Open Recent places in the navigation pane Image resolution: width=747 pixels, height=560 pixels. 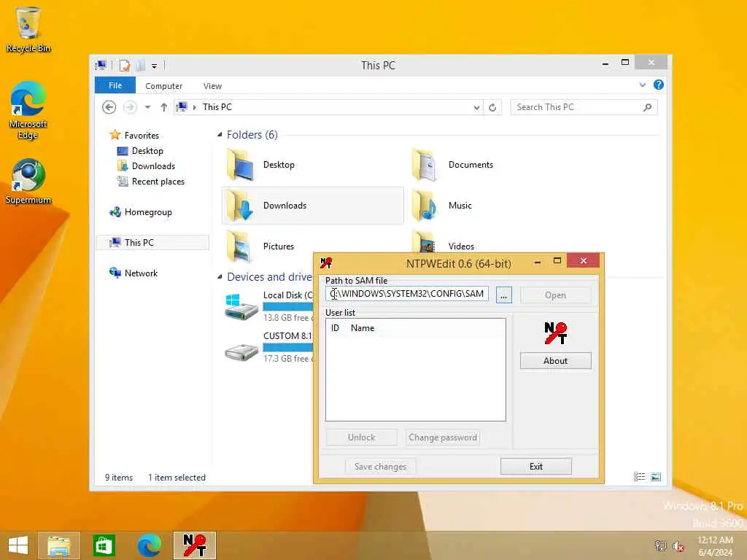[x=150, y=182]
